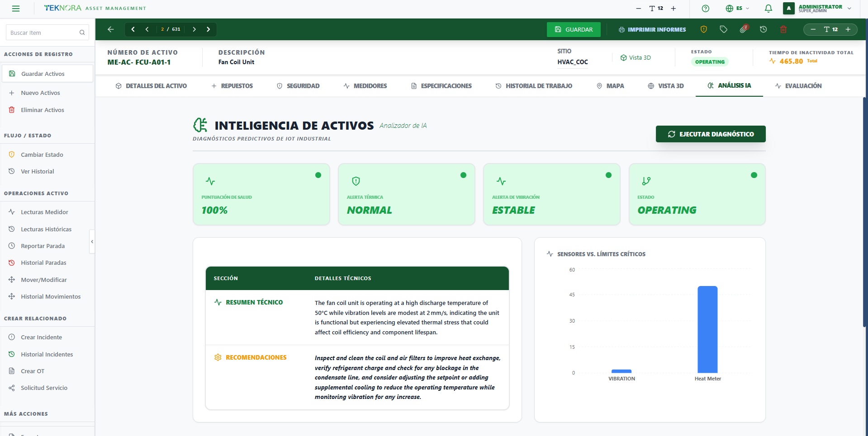Click the Administrator avatar badge
Viewport: 868px width, 436px height.
[x=789, y=9]
